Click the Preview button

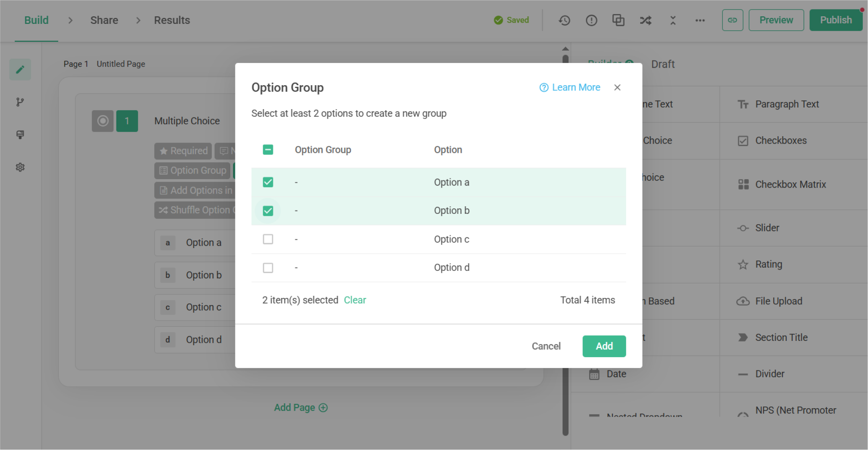coord(776,20)
